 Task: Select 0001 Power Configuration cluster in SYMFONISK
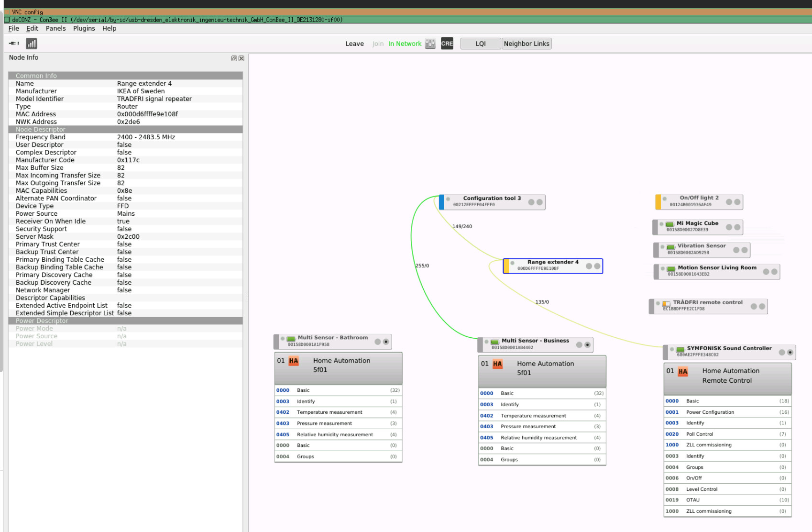[x=727, y=412]
